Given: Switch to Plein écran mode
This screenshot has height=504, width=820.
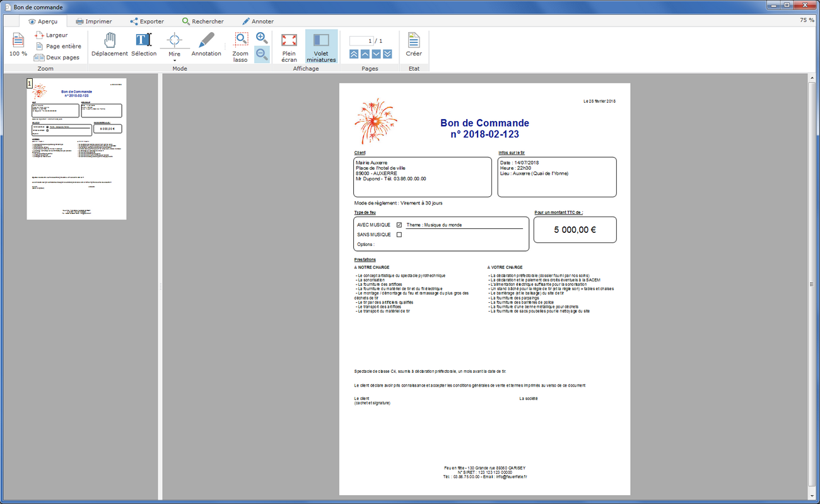Looking at the screenshot, I should [x=289, y=47].
